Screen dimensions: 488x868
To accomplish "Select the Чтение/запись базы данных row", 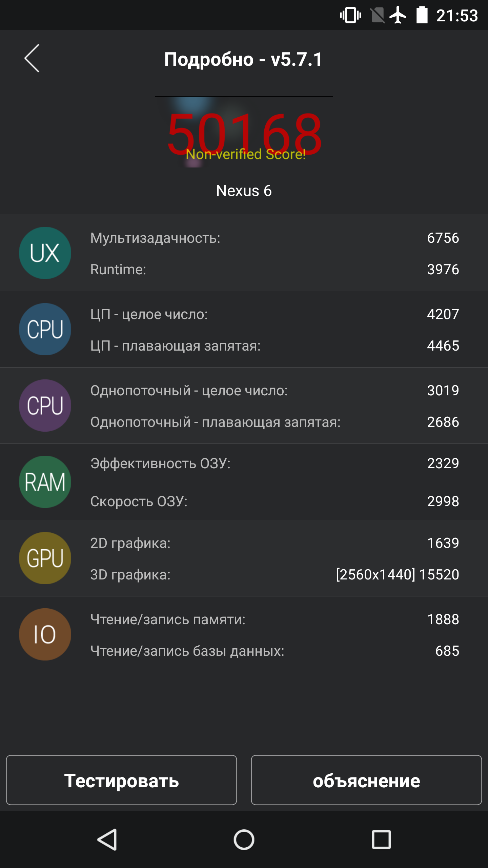I will pos(274,651).
